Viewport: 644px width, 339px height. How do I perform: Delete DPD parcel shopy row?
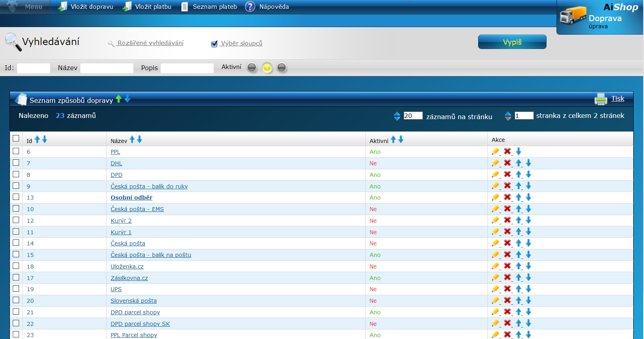coord(507,312)
